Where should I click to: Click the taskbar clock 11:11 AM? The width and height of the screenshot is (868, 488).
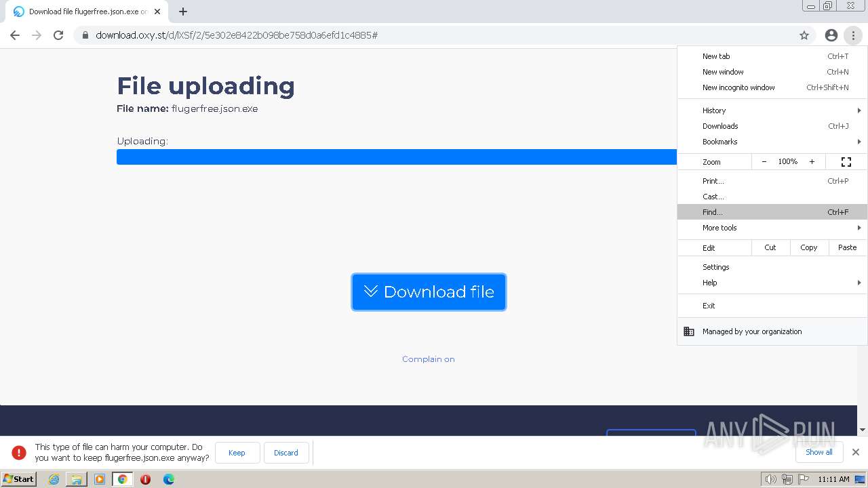tap(833, 479)
